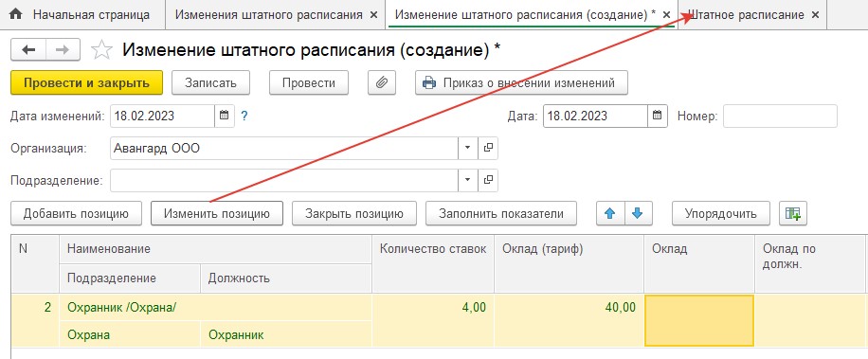Print Приказ о внесении изменений

521,83
